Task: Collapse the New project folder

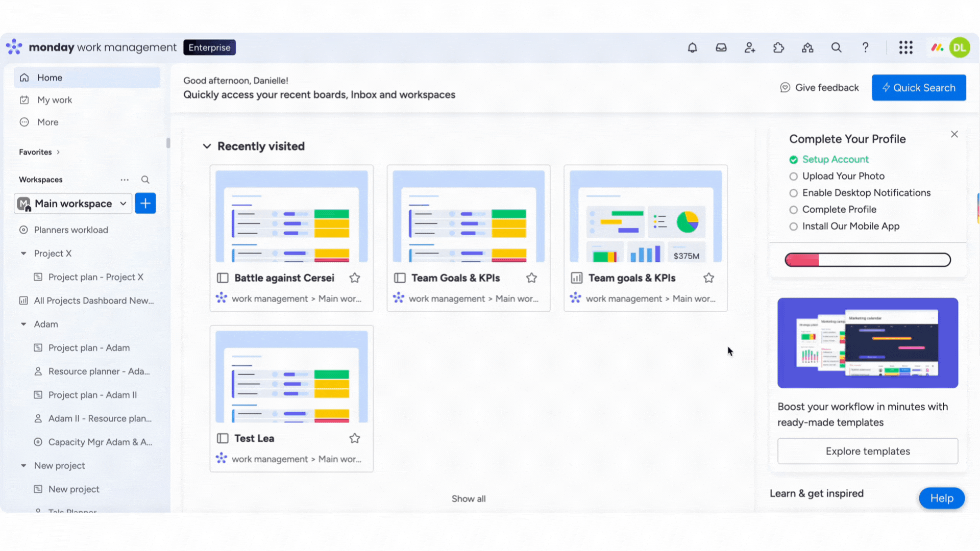Action: point(23,466)
